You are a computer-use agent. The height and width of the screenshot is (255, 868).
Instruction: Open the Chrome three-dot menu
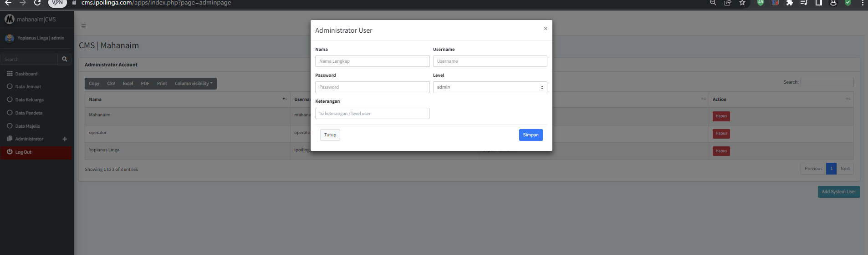pos(863,3)
